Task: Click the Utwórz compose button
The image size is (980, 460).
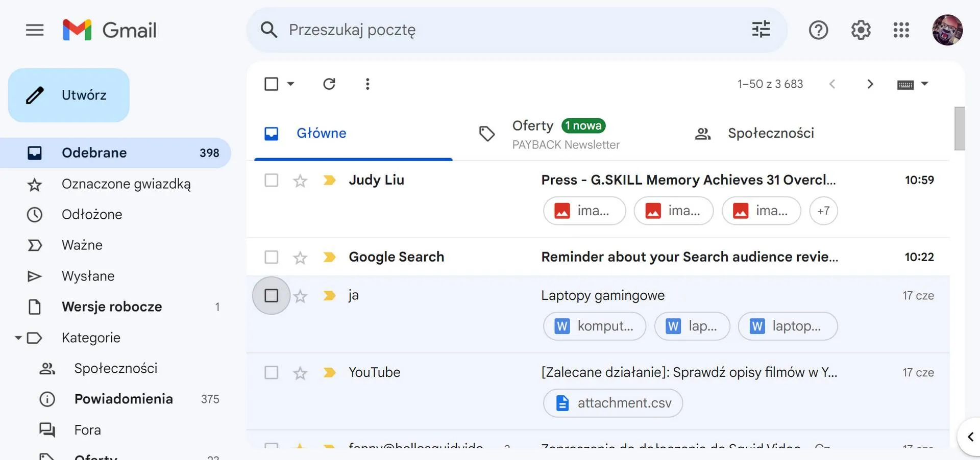Action: coord(69,95)
